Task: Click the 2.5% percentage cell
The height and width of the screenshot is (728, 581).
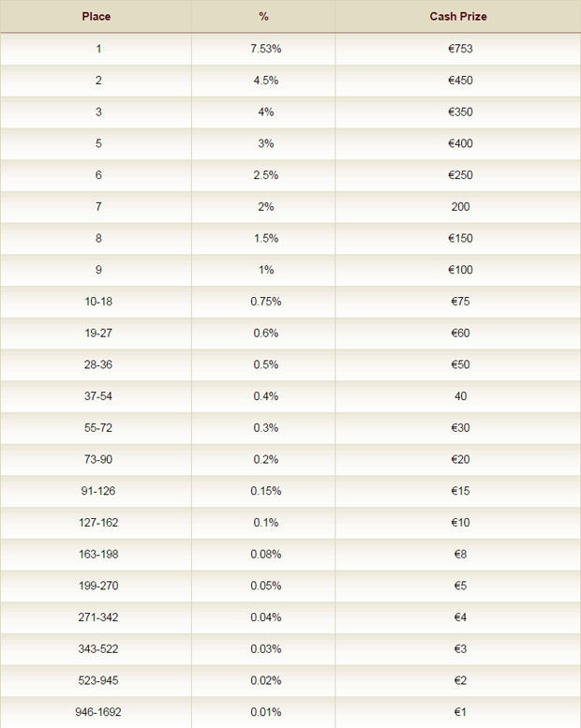Action: tap(265, 175)
